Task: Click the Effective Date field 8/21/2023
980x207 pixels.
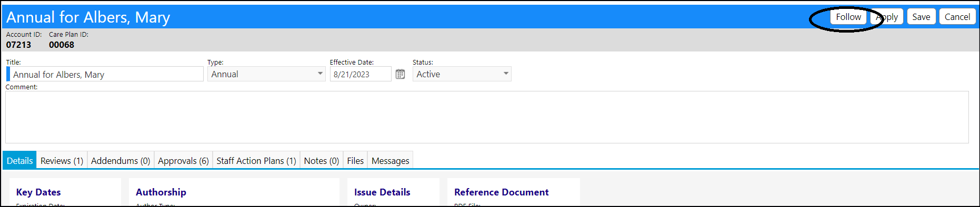Action: [361, 74]
